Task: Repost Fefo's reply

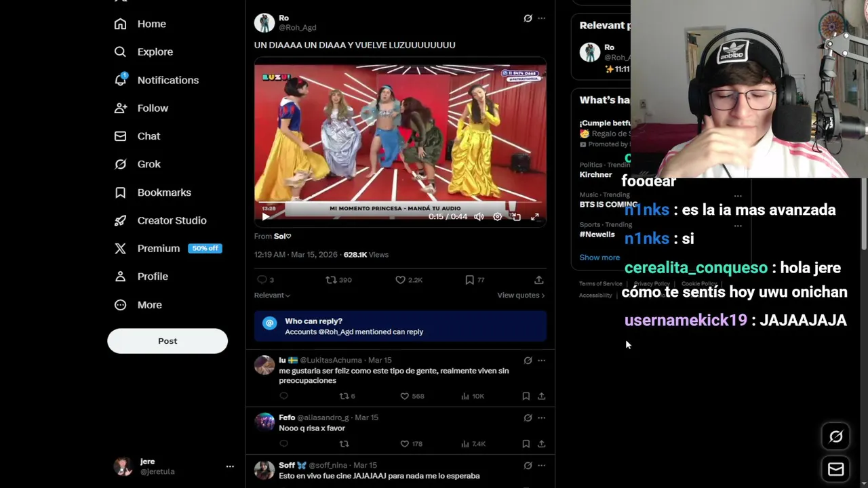Action: 344,444
